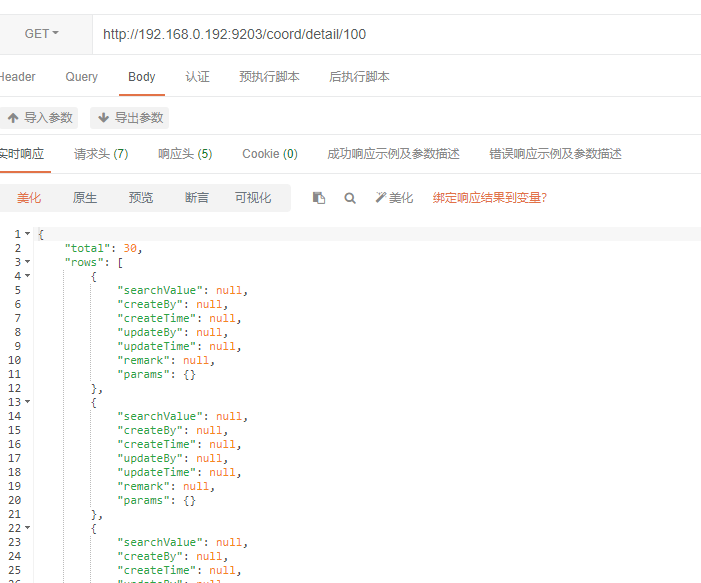Select the 实时响应 tab

coord(21,154)
